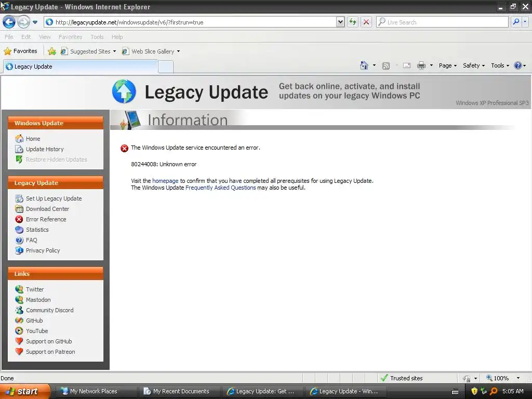Screen dimensions: 532x399
Task: Open the zoom level 100% control
Action: pyautogui.click(x=498, y=378)
